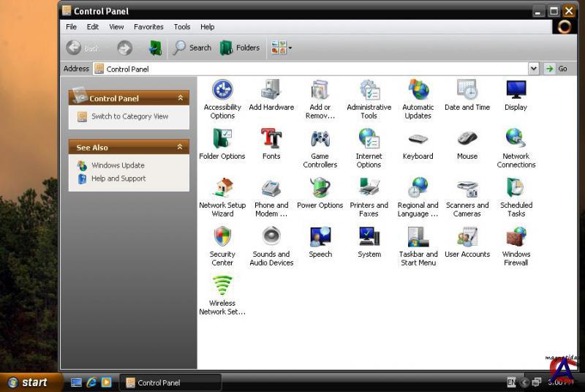Open the Tools menu
The width and height of the screenshot is (585, 392).
click(182, 27)
